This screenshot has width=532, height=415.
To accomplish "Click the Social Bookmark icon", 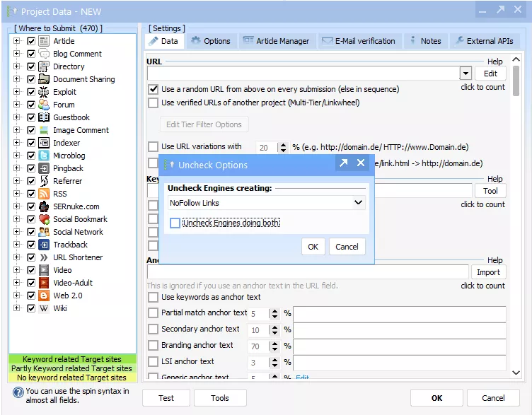I will coord(44,219).
